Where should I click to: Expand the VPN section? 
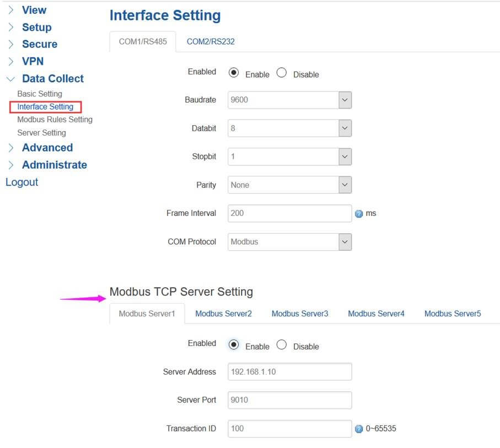point(33,61)
